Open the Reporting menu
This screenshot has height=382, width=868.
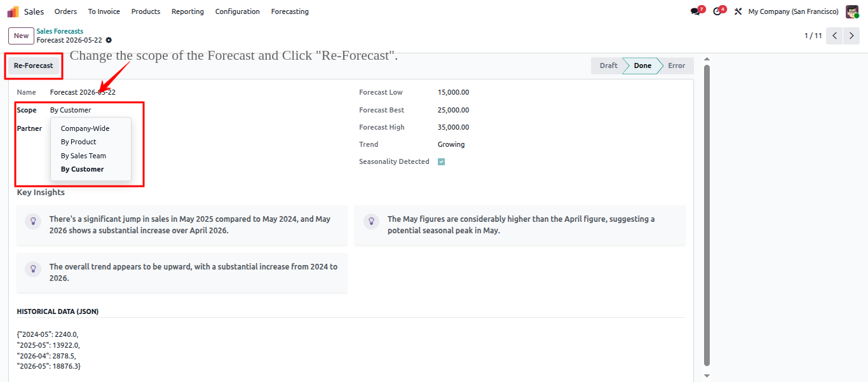click(187, 11)
